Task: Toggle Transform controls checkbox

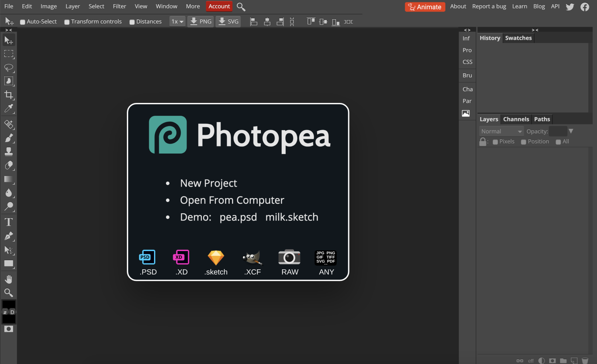Action: 67,22
